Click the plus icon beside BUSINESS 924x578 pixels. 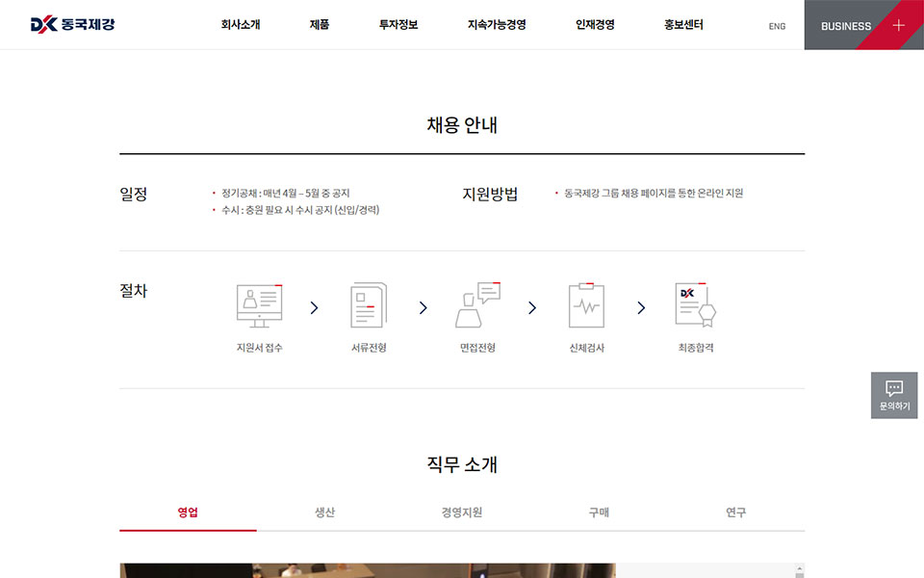click(x=898, y=25)
